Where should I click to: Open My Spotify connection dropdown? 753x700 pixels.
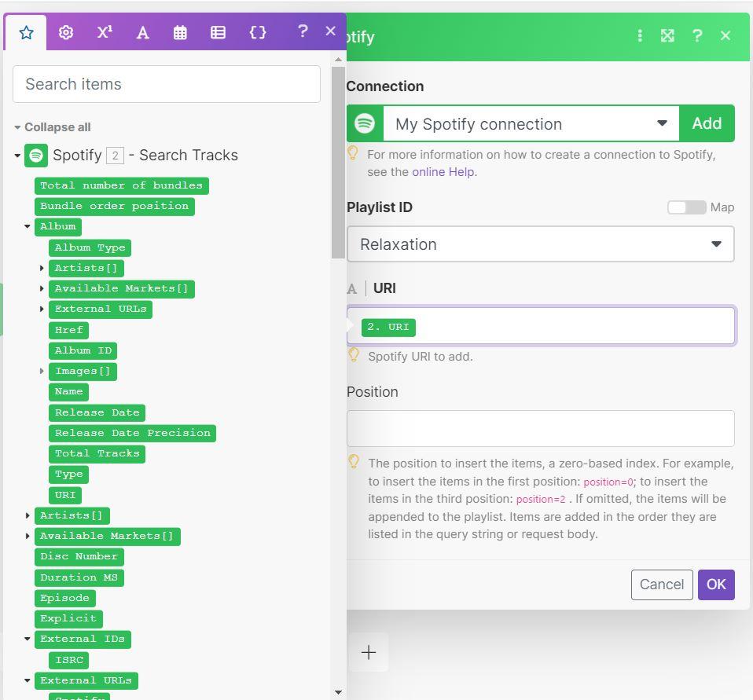[531, 124]
